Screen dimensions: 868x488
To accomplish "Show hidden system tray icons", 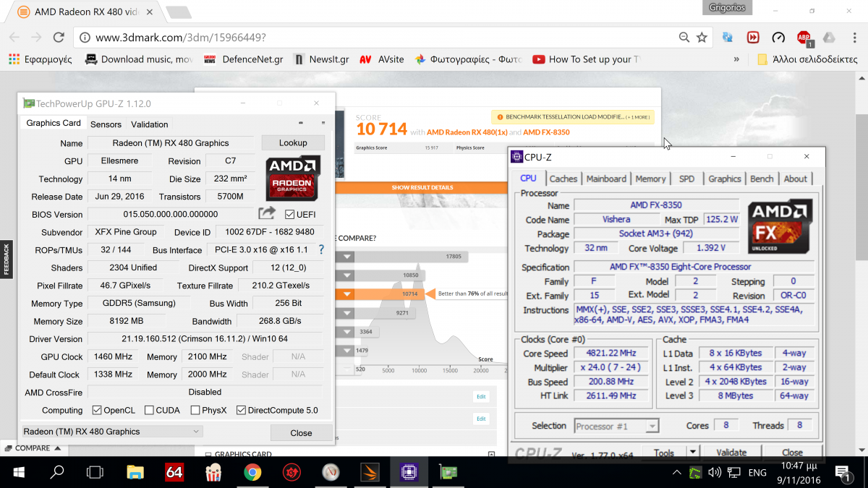I will point(676,473).
